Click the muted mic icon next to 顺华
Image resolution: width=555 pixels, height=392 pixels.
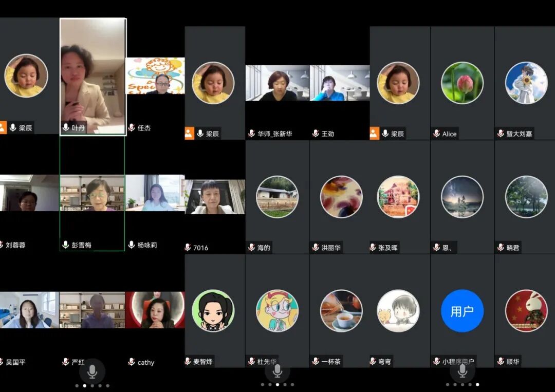pyautogui.click(x=501, y=361)
